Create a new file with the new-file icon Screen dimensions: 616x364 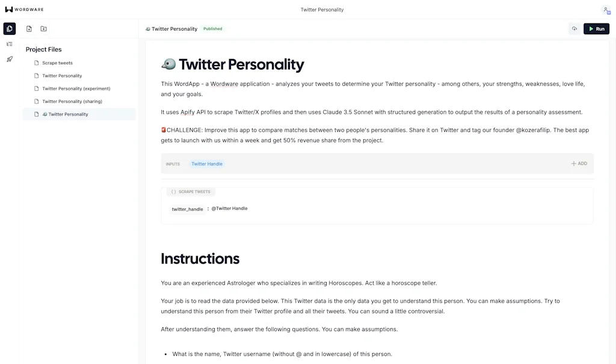(x=28, y=28)
